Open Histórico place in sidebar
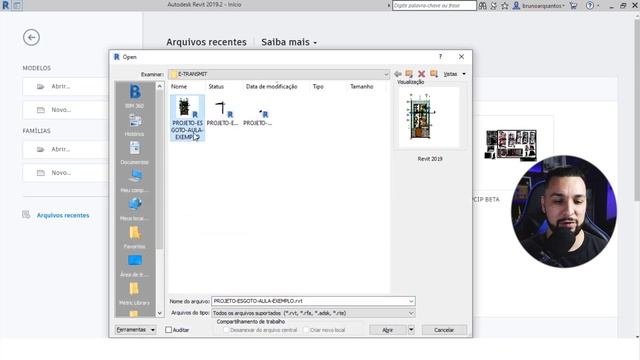640x360 pixels. point(135,124)
